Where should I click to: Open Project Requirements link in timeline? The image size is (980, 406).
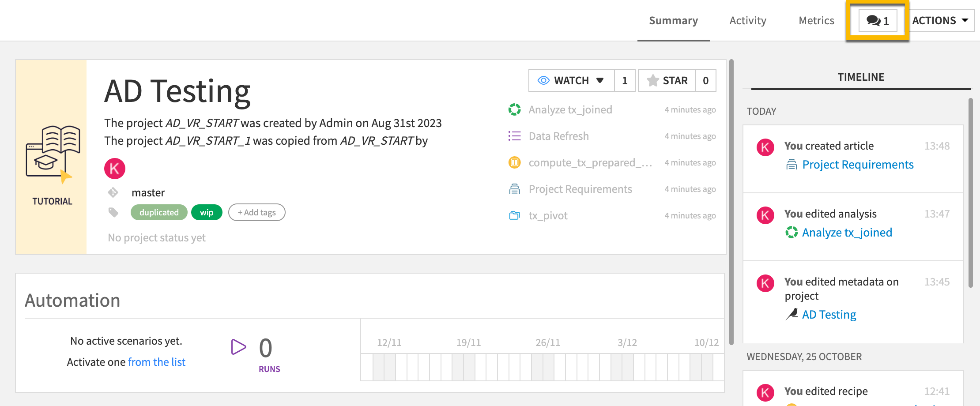(x=857, y=165)
